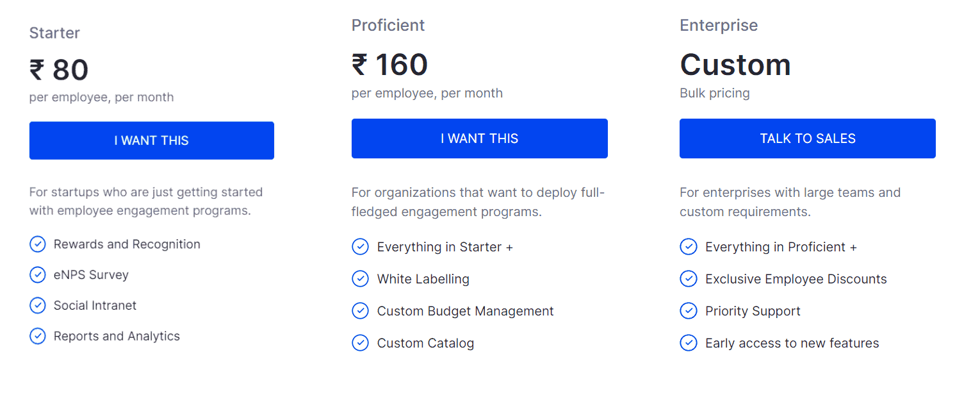Click the checkmark beside Everything in Proficient +
This screenshot has height=395, width=980.
click(x=689, y=246)
